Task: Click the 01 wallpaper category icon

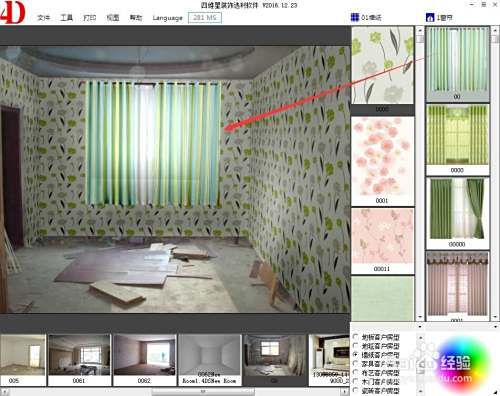Action: (355, 17)
